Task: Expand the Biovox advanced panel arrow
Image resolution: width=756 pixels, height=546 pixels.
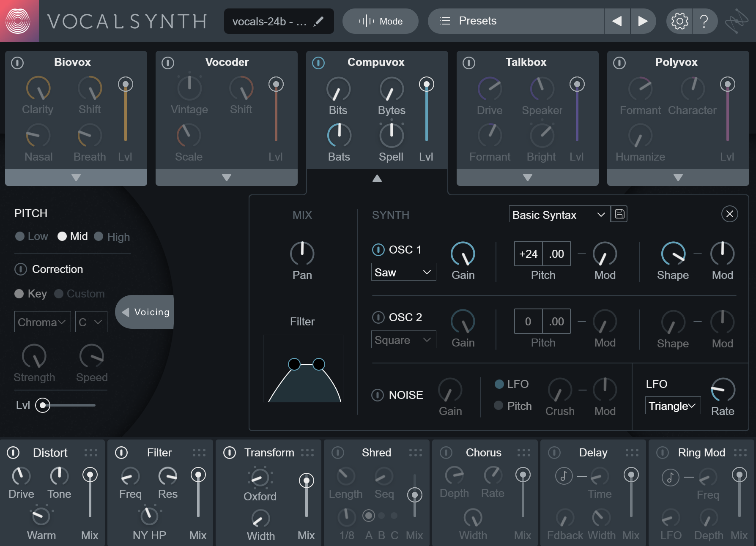Action: coord(76,177)
